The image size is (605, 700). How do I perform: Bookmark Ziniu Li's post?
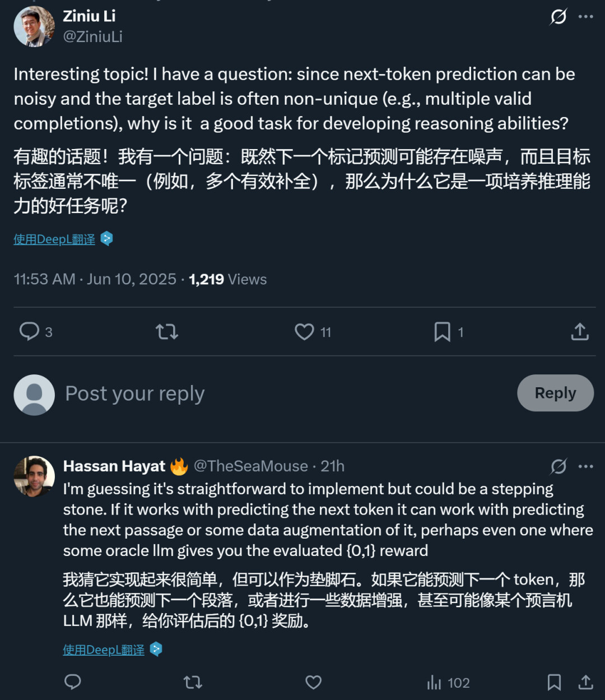point(442,332)
